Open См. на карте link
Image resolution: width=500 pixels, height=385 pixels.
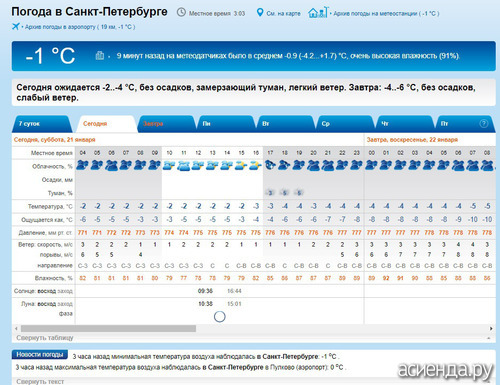(x=283, y=14)
